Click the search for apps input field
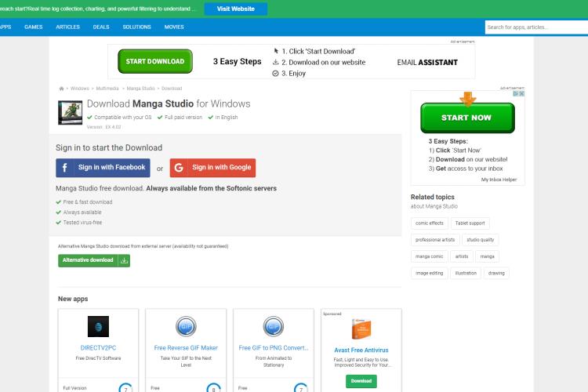Screen dimensions: 588x392 pos(536,27)
